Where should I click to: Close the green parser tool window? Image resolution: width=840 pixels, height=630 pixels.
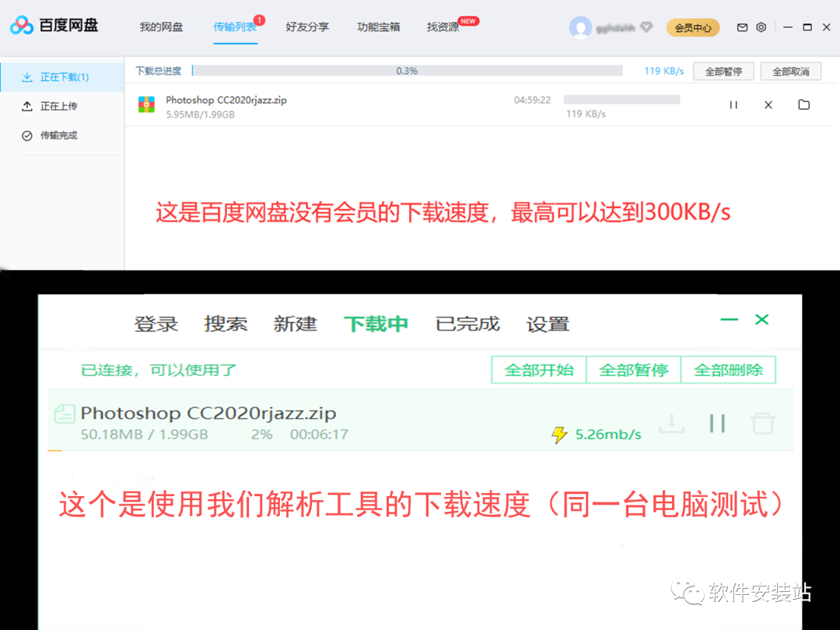761,320
